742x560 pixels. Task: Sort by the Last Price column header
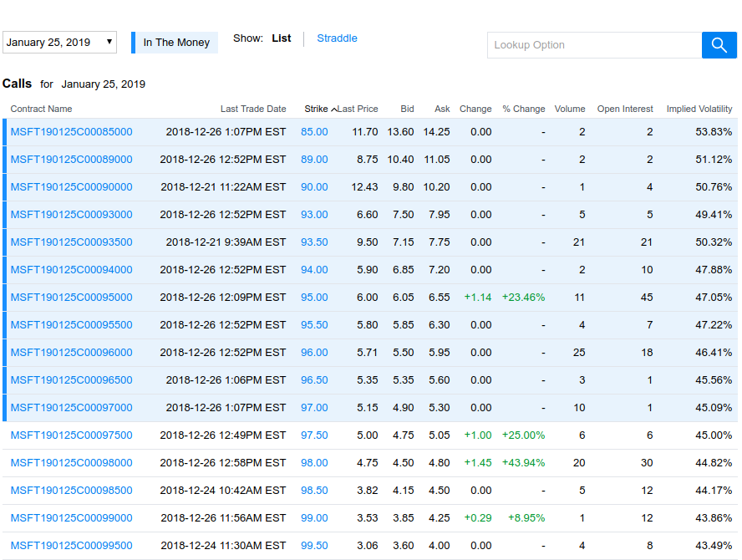point(358,109)
